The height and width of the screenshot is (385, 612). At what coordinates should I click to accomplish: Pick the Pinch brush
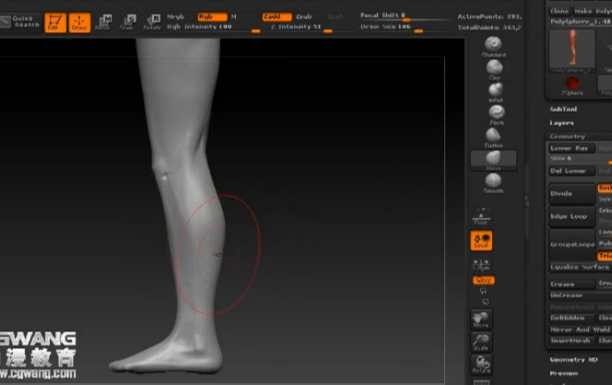click(x=496, y=115)
